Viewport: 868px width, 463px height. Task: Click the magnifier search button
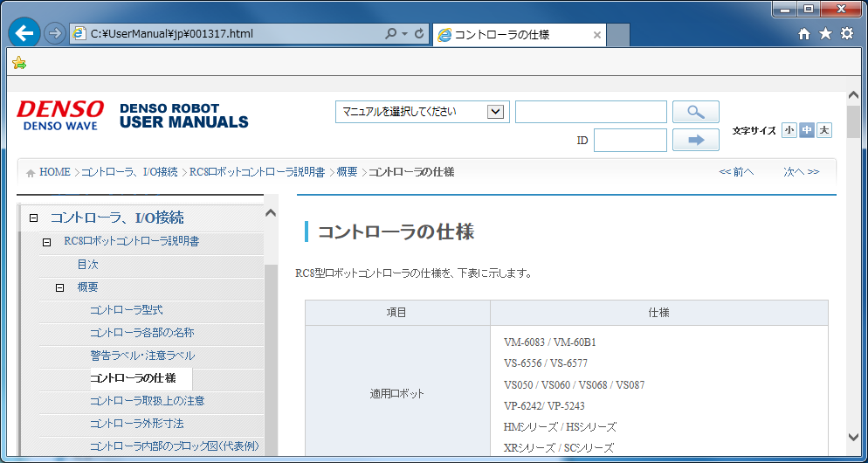(696, 112)
